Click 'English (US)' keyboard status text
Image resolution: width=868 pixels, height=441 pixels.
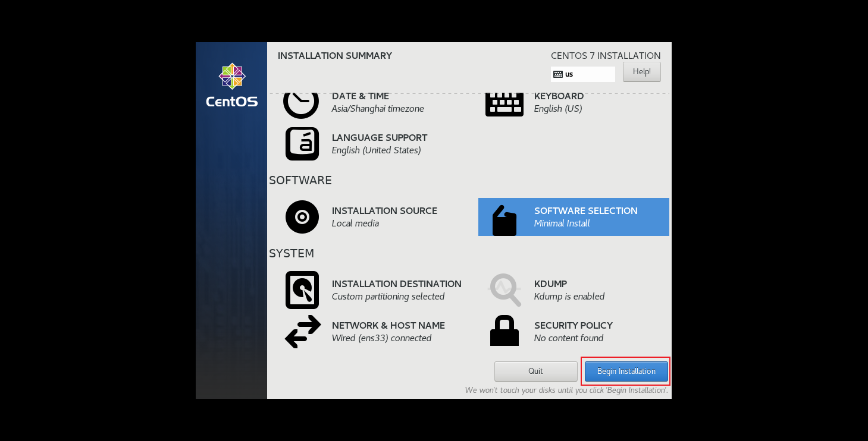click(x=558, y=109)
